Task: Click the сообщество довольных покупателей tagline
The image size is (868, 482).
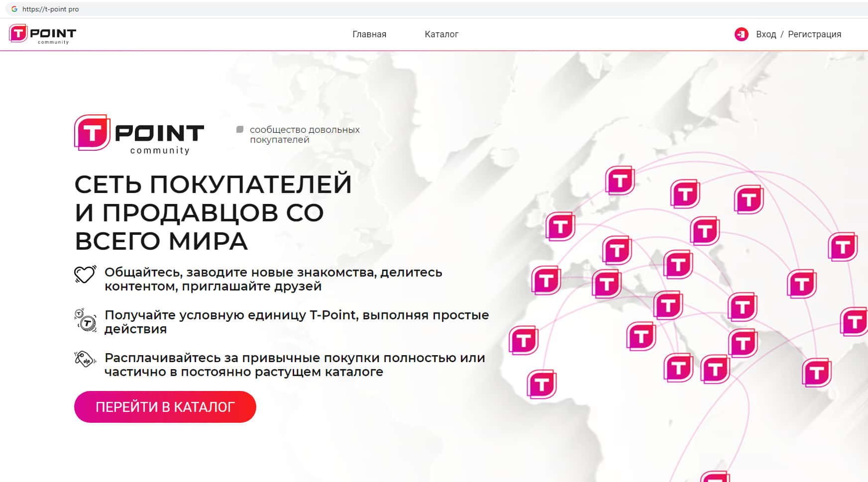Action: 304,135
